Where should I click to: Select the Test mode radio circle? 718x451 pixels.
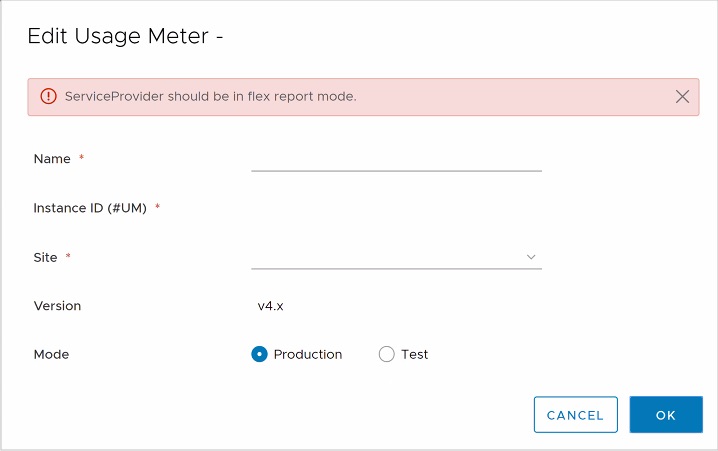click(387, 354)
